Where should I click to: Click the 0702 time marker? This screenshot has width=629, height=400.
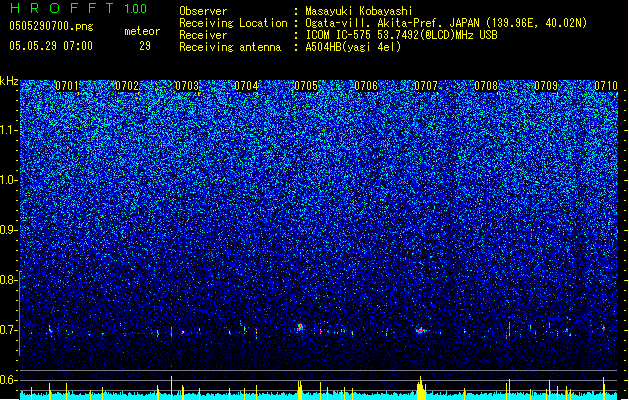tap(127, 86)
